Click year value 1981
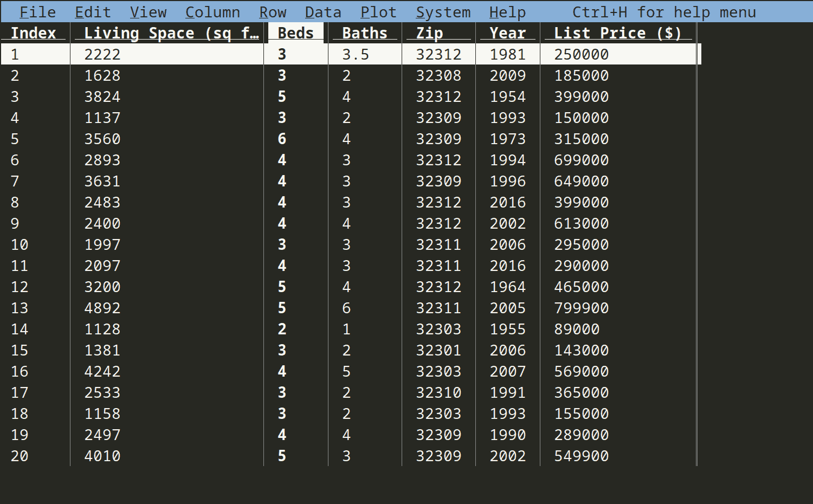This screenshot has height=504, width=813. 508,54
